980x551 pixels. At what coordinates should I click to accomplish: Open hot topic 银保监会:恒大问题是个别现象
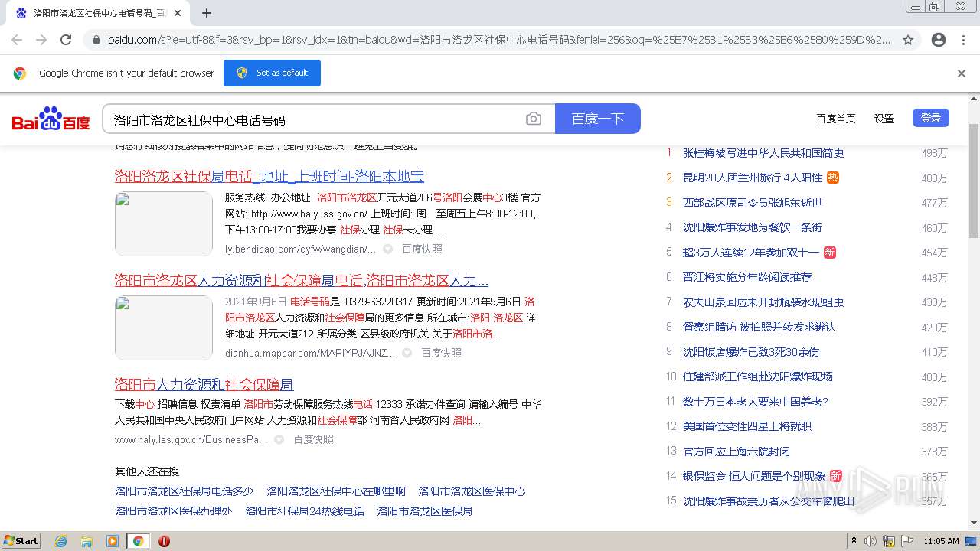coord(754,476)
